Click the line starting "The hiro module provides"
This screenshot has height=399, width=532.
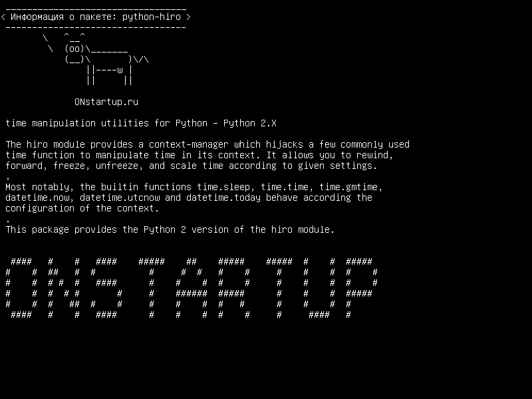(x=207, y=144)
